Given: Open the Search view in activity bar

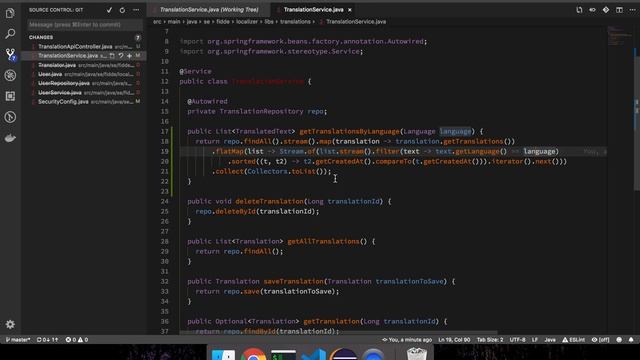Looking at the screenshot, I should [10, 33].
